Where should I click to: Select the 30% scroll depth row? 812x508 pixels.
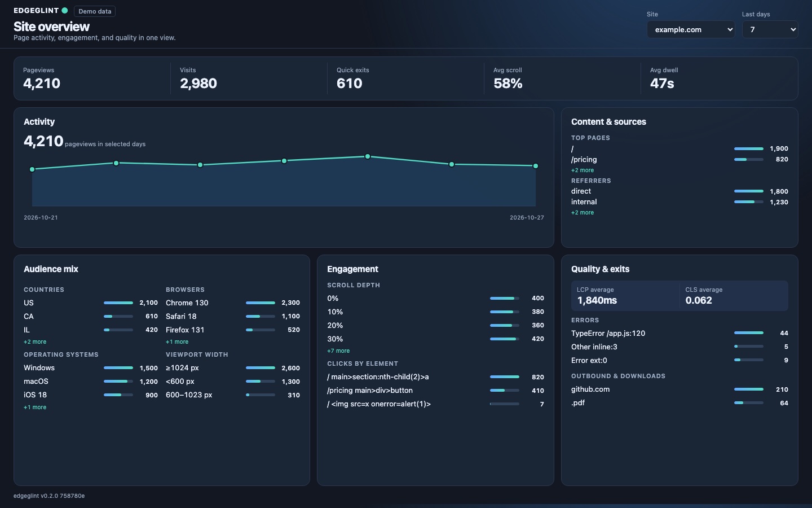[435, 339]
